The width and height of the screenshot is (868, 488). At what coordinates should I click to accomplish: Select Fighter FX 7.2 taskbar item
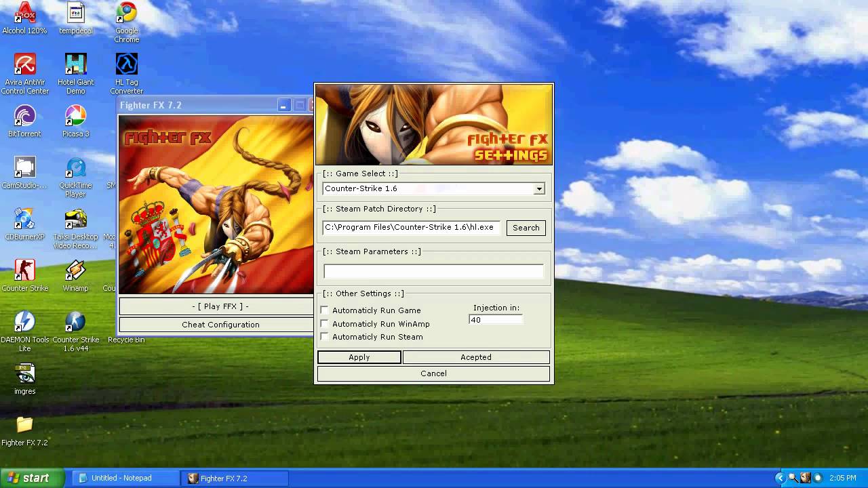click(236, 478)
